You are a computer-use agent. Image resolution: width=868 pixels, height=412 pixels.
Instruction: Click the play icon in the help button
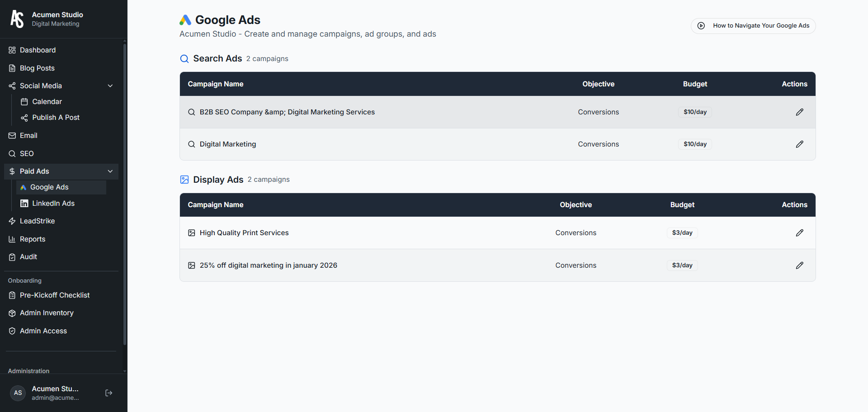coord(701,26)
